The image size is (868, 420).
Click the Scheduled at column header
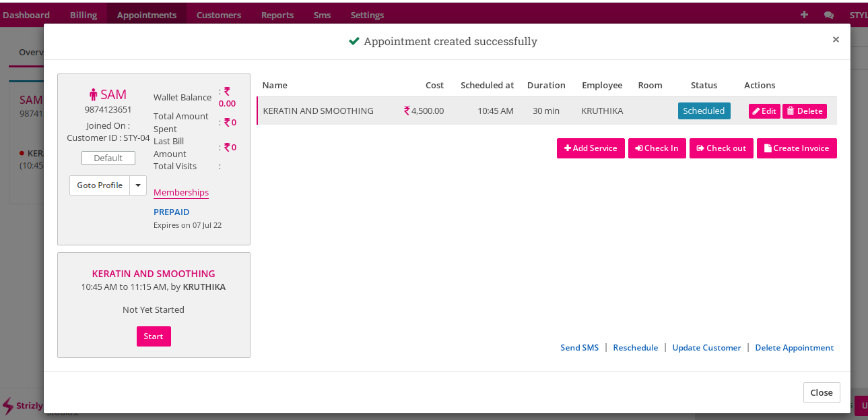pos(488,85)
